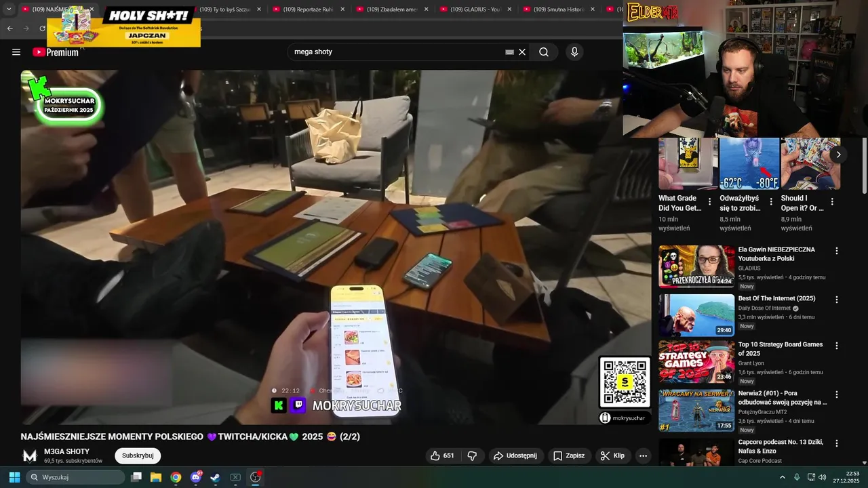Open the more actions three-dot menu under the video
868x488 pixels.
[x=643, y=455]
